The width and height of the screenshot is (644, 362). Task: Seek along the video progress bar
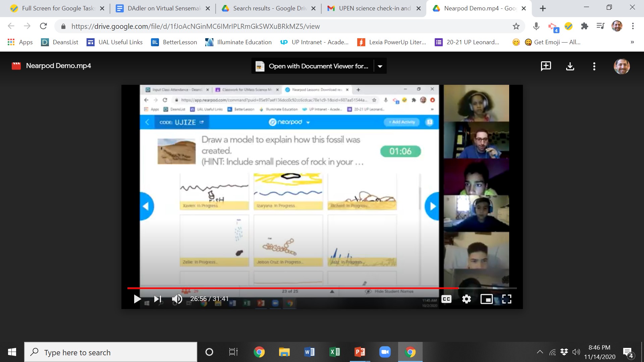(x=322, y=288)
